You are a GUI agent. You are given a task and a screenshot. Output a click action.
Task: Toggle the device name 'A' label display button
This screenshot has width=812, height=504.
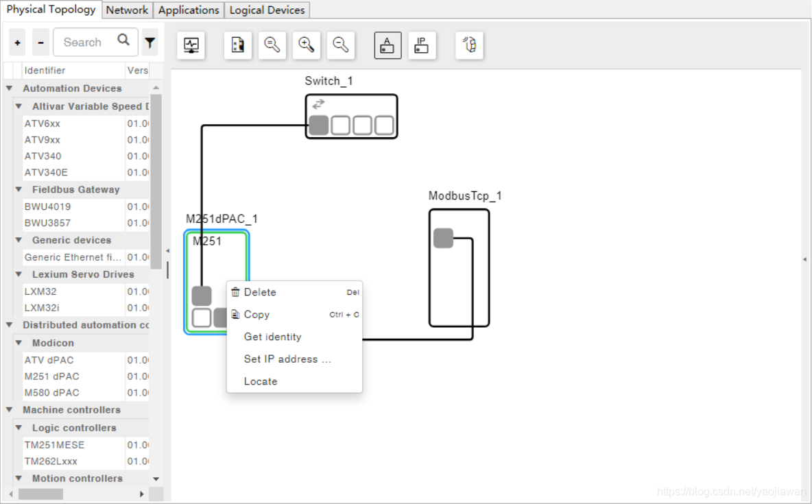click(387, 45)
